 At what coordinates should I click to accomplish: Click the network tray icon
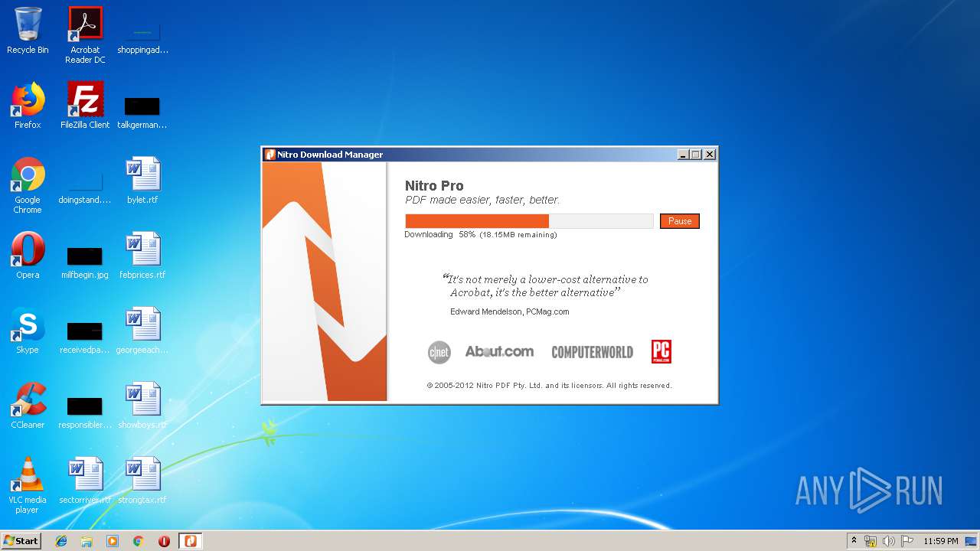tap(871, 541)
